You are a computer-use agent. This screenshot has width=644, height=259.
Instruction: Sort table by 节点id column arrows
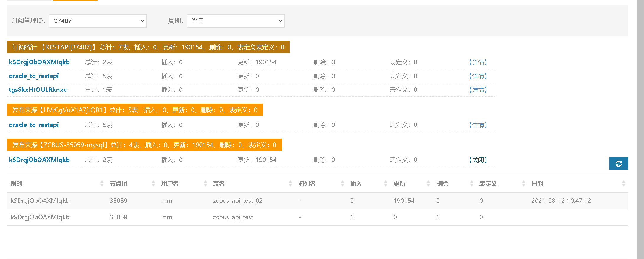(x=153, y=184)
